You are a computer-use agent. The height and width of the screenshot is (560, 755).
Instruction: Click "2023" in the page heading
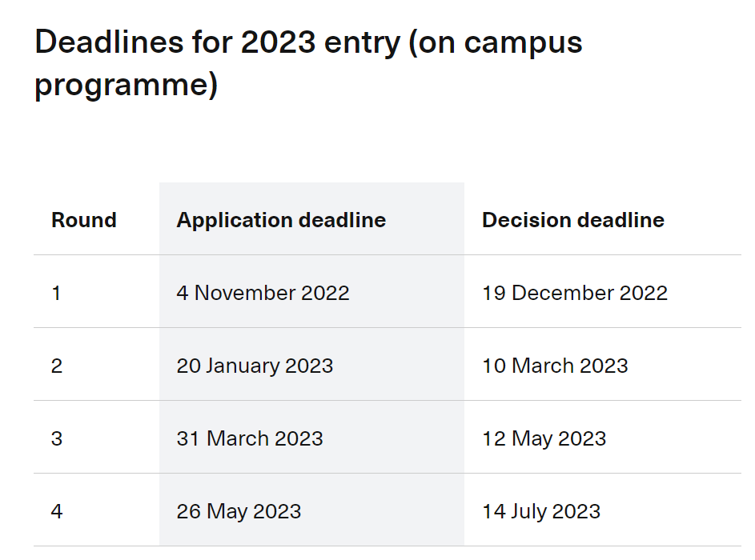[x=279, y=42]
